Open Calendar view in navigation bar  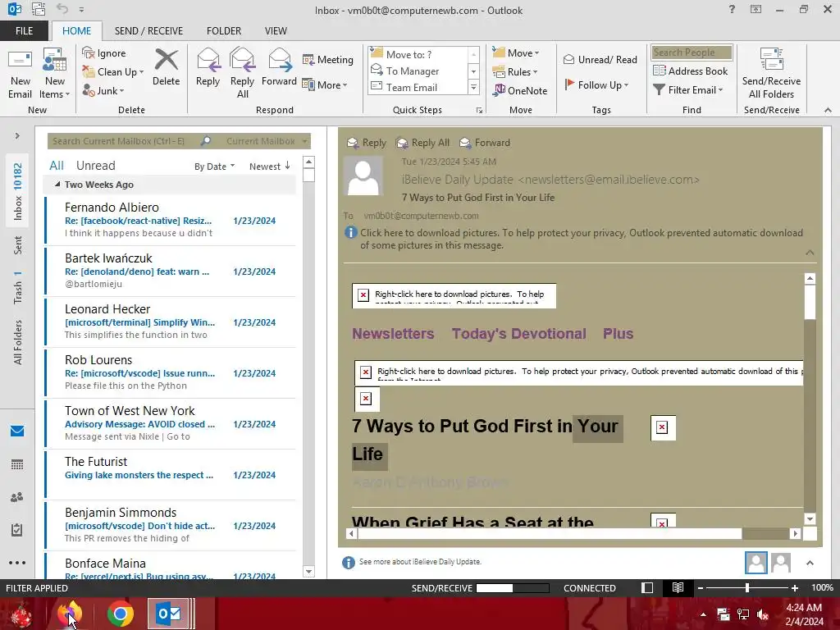[x=17, y=464]
